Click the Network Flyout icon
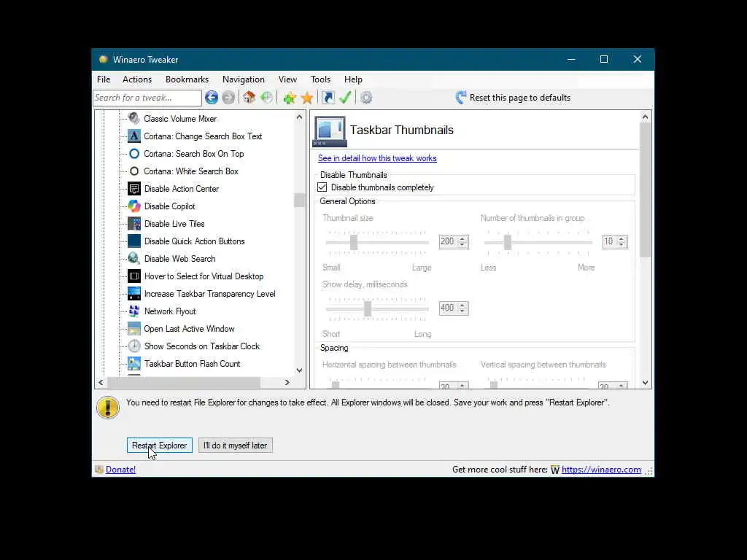 134,311
